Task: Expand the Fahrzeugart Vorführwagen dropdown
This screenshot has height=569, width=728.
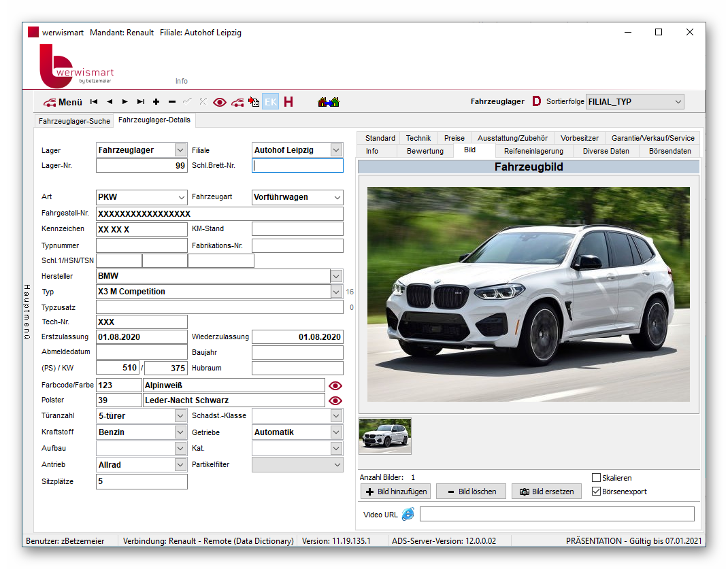Action: [x=337, y=197]
